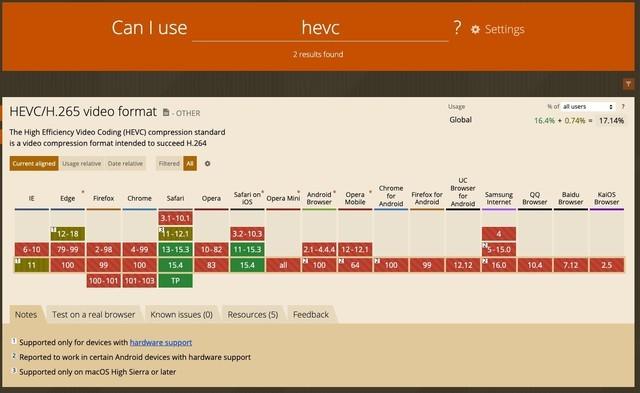The width and height of the screenshot is (640, 393).
Task: Click the question mark after search field
Action: [458, 28]
